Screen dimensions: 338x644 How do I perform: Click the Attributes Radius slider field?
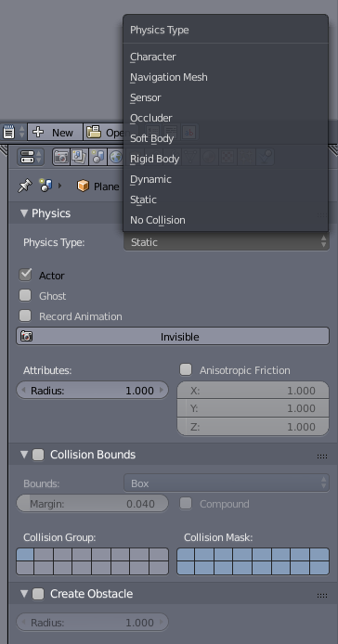pos(93,390)
